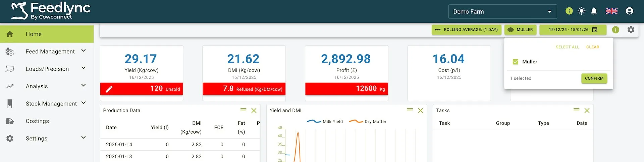Expand Settings chevron in sidebar
Image resolution: width=644 pixels, height=162 pixels.
tap(84, 138)
